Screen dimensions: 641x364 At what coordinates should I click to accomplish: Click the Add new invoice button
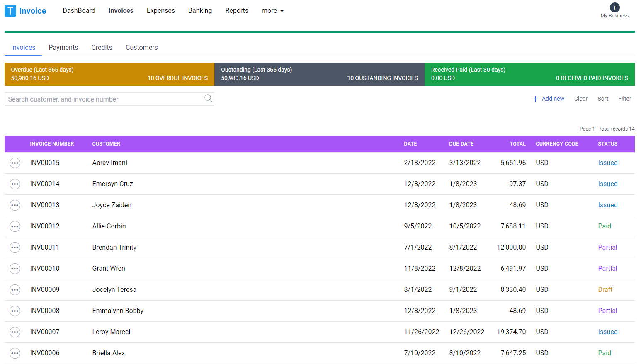[x=548, y=99]
